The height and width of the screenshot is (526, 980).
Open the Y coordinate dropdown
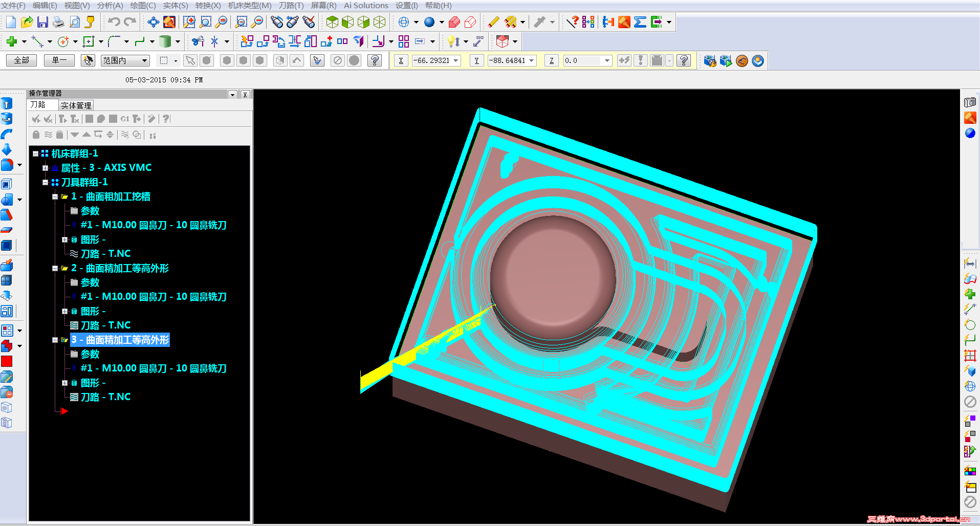click(532, 60)
